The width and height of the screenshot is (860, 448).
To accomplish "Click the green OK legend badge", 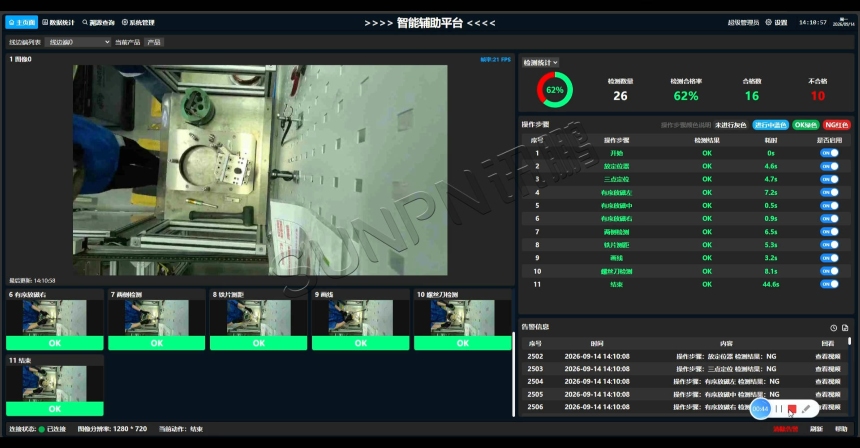I will (805, 125).
